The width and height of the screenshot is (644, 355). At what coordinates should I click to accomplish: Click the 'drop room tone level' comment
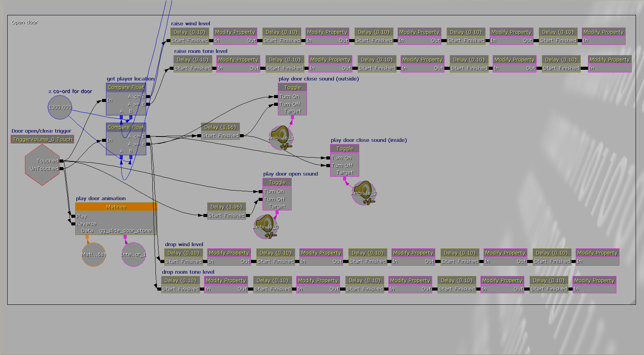188,272
